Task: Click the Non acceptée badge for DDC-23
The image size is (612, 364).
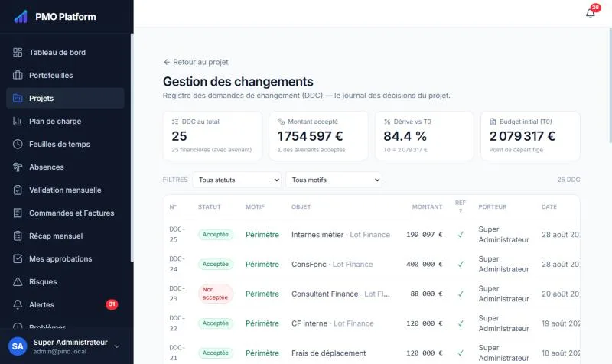Action: pos(216,294)
